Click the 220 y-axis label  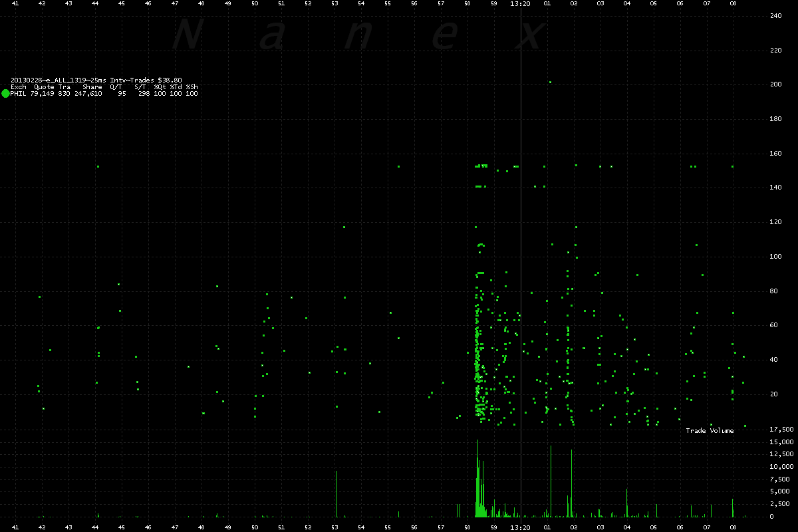[x=775, y=51]
